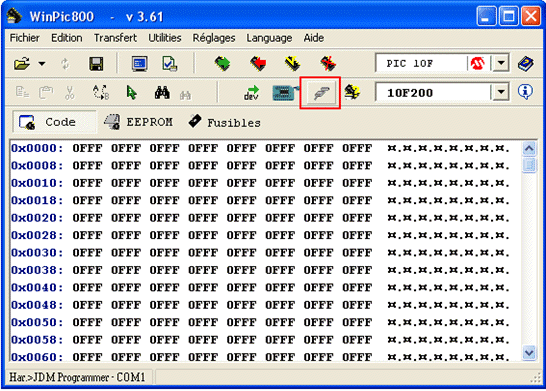The height and width of the screenshot is (391, 546).
Task: Click the reload file arrows icon
Action: (x=65, y=64)
